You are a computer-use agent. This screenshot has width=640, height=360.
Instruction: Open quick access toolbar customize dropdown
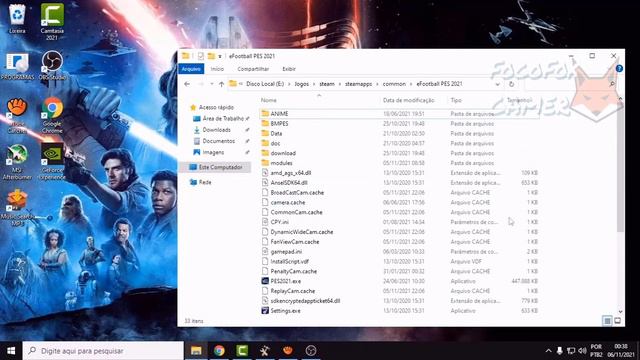click(220, 56)
